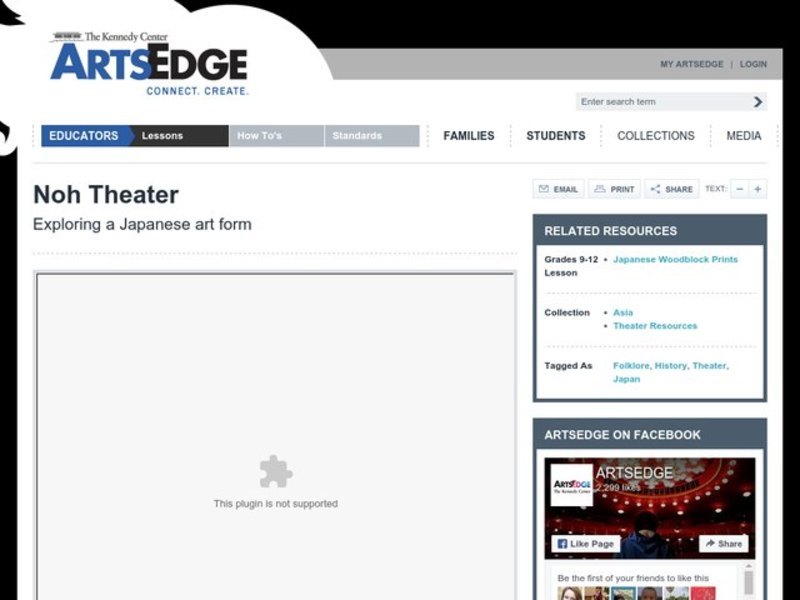The width and height of the screenshot is (800, 600).
Task: Click inside the search term field
Action: [x=660, y=102]
